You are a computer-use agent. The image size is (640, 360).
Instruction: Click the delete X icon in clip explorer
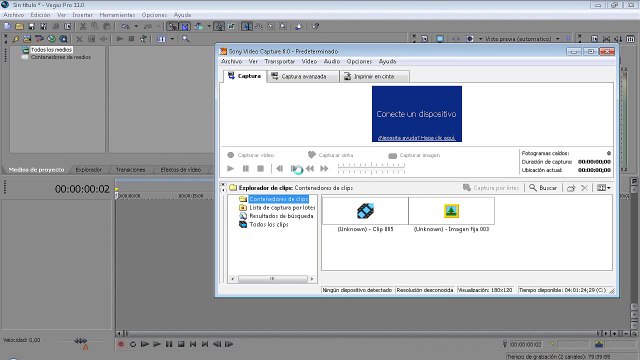click(584, 188)
